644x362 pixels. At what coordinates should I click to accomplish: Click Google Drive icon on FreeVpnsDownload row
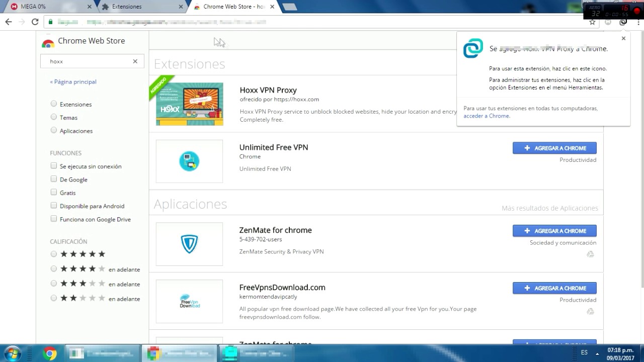[x=591, y=312]
